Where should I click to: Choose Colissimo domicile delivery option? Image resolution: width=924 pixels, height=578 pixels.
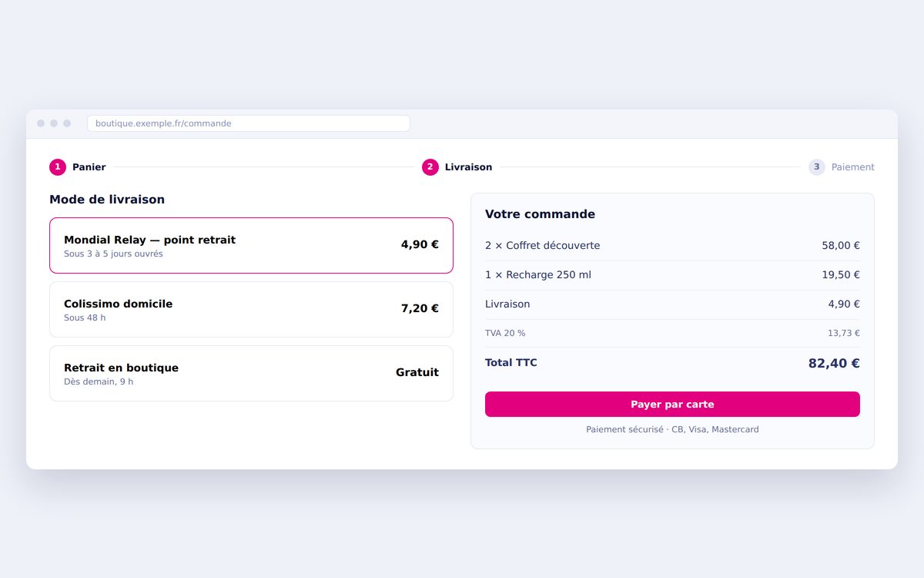[x=251, y=309]
